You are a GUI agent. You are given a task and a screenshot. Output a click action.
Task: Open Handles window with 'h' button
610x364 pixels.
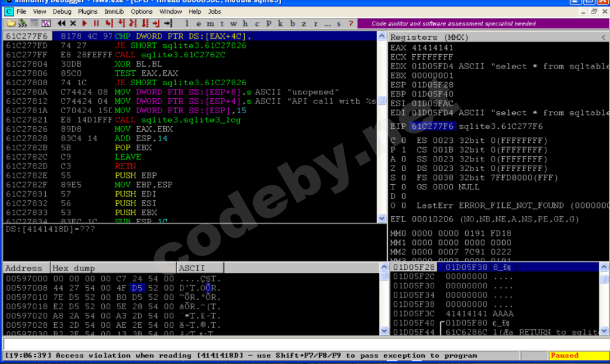pos(245,24)
